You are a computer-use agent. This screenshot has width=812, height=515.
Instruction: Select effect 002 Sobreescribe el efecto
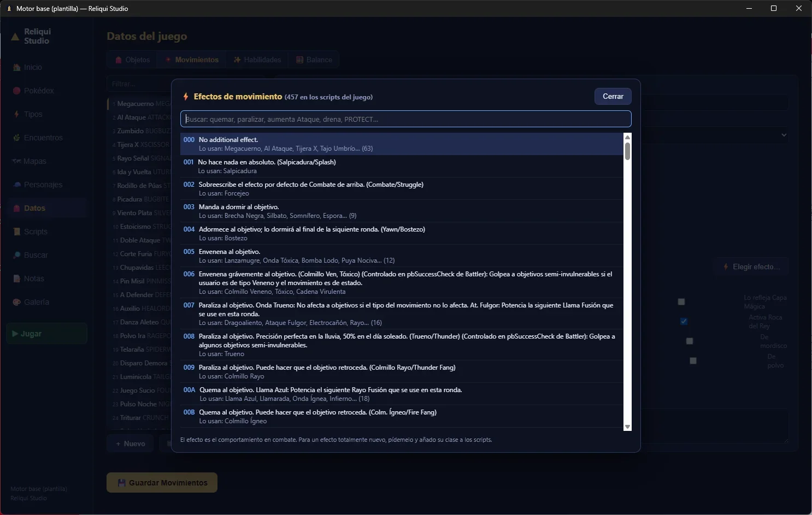pyautogui.click(x=402, y=189)
